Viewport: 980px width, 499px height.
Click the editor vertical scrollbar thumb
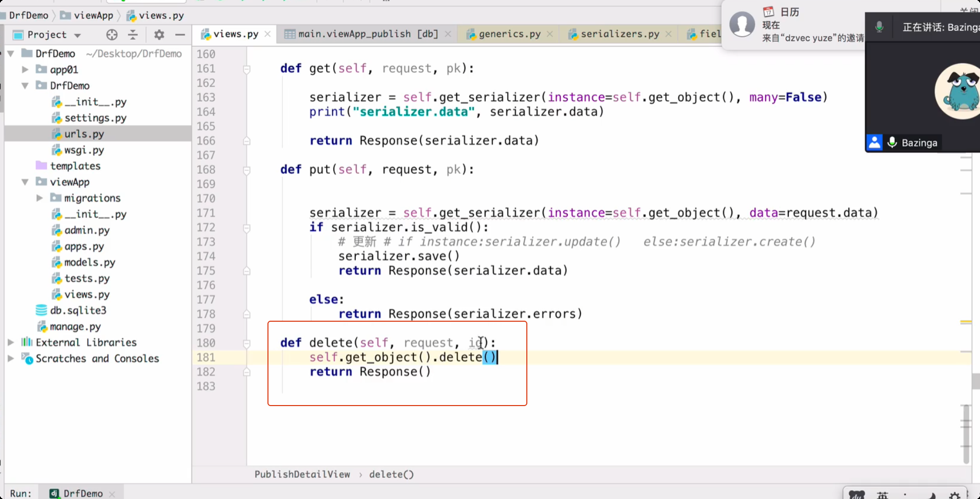966,434
